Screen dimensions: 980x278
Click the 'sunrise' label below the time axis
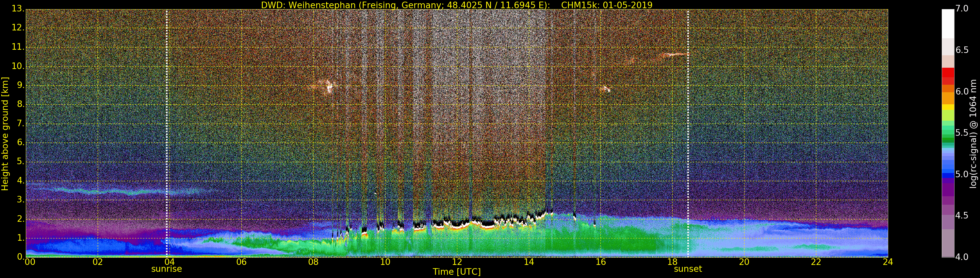tap(167, 269)
